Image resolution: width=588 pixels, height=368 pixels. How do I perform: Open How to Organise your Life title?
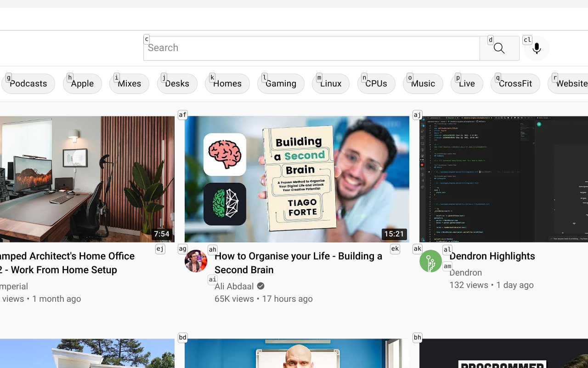(298, 263)
